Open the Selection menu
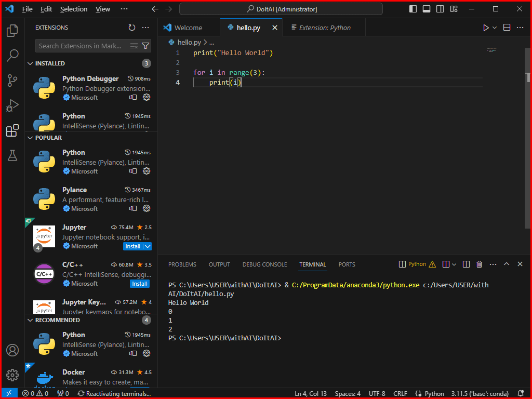Viewport: 532px width, 399px height. click(x=74, y=9)
